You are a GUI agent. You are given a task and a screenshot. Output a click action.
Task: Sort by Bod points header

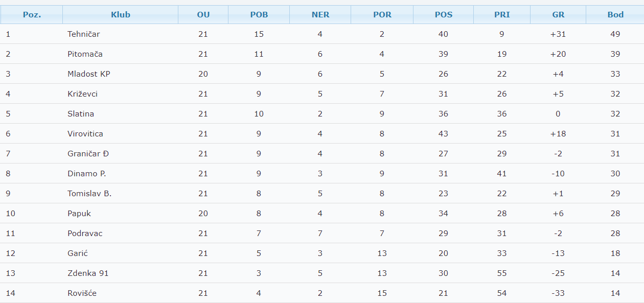click(x=615, y=15)
